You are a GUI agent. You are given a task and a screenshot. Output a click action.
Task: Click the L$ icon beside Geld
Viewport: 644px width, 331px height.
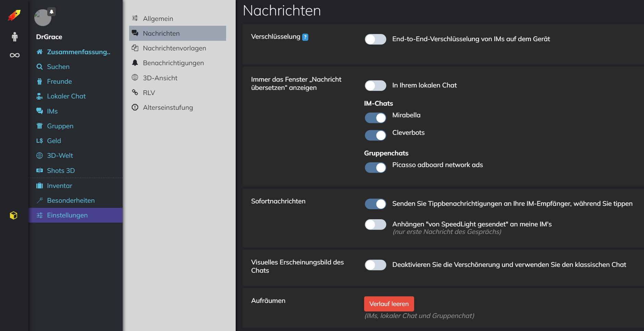[x=40, y=141]
